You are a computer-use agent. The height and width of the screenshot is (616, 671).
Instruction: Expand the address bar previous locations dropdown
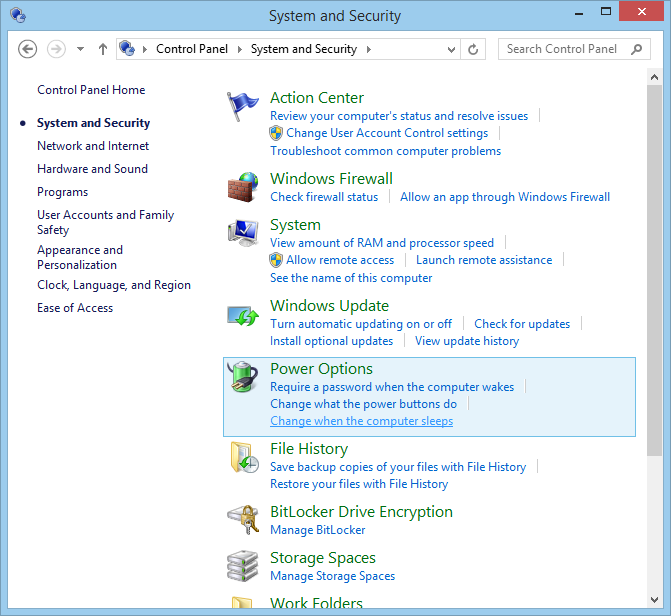point(451,50)
